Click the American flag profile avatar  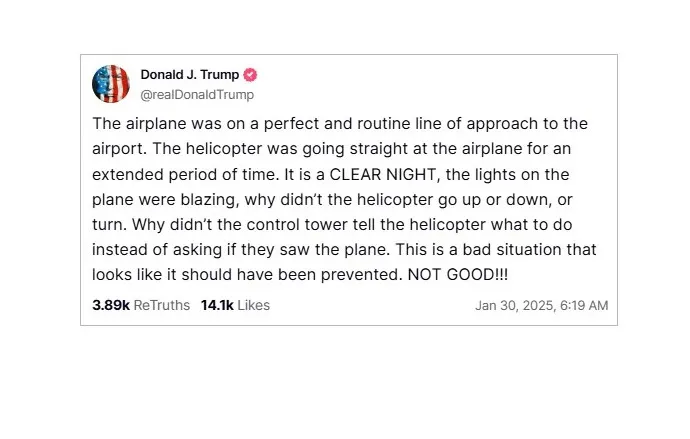click(111, 84)
